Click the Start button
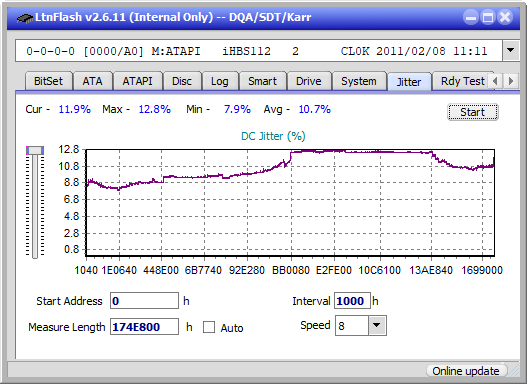Viewport: 527px width, 384px height. coord(473,112)
